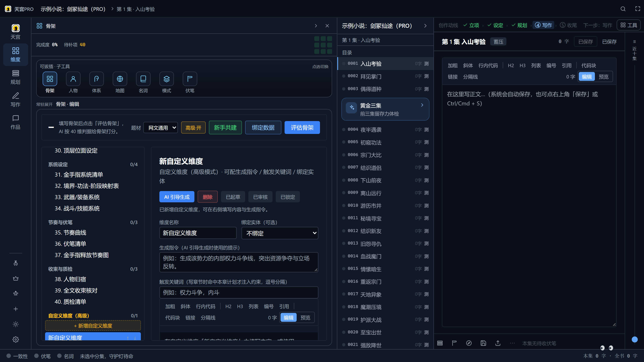
Task: Click the compass icon below editor
Action: 469,343
